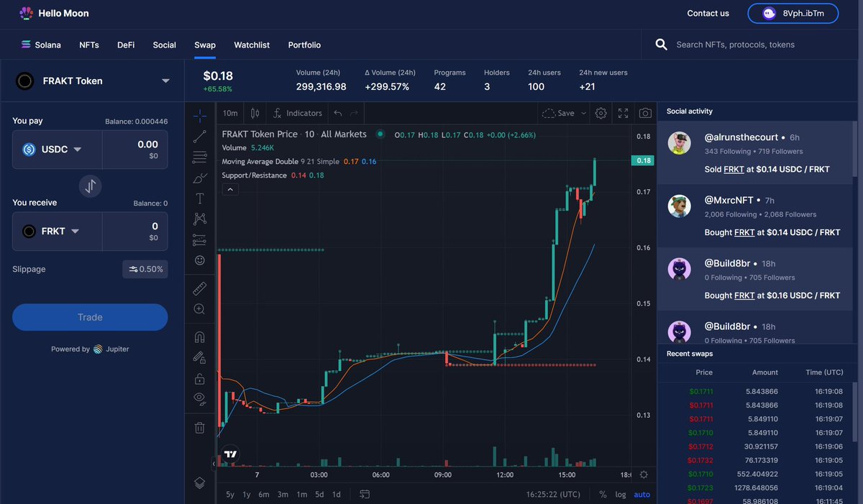Select the text annotation tool
This screenshot has height=504, width=863.
click(200, 198)
